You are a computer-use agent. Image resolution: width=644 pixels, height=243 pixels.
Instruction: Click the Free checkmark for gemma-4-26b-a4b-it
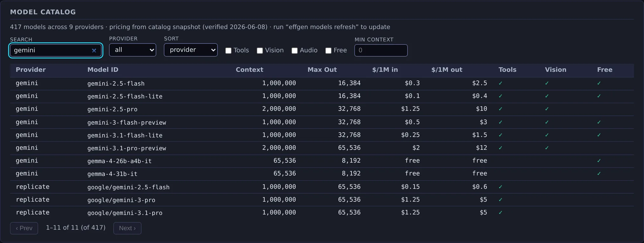tap(599, 161)
